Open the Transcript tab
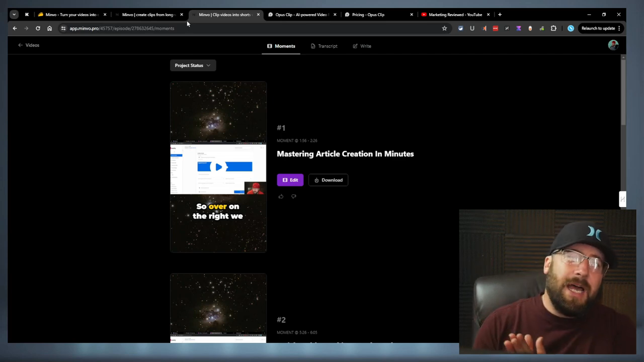This screenshot has width=644, height=362. pyautogui.click(x=324, y=46)
